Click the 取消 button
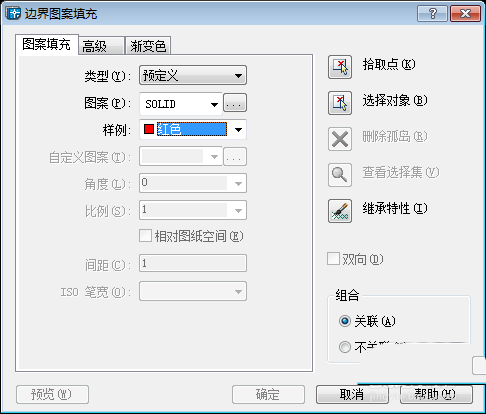Image resolution: width=486 pixels, height=414 pixels. tap(352, 395)
